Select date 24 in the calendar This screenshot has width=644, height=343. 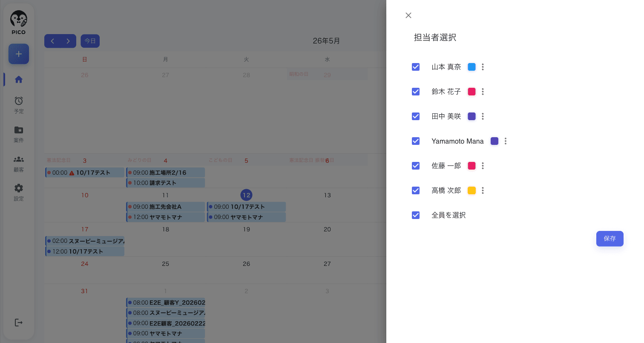click(x=85, y=264)
